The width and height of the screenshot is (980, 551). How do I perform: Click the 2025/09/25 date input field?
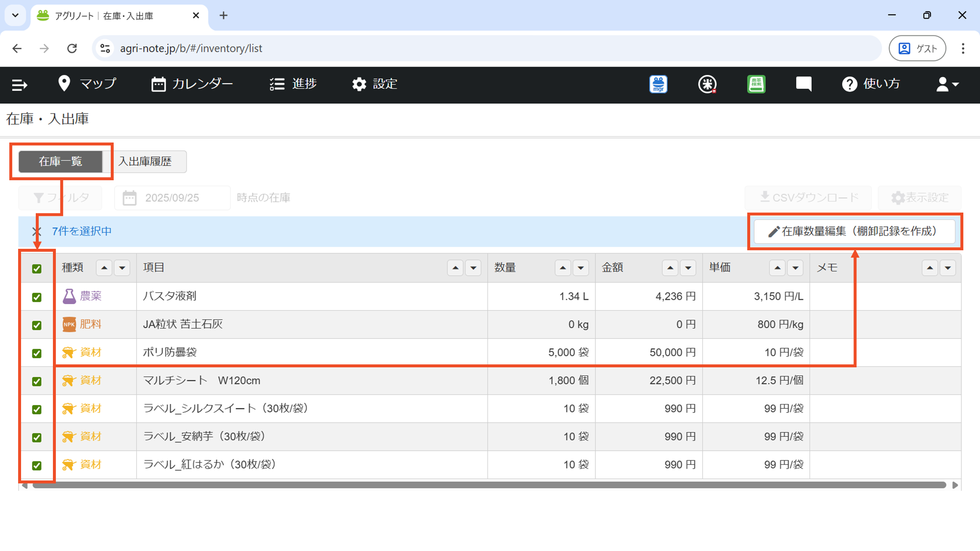[172, 198]
